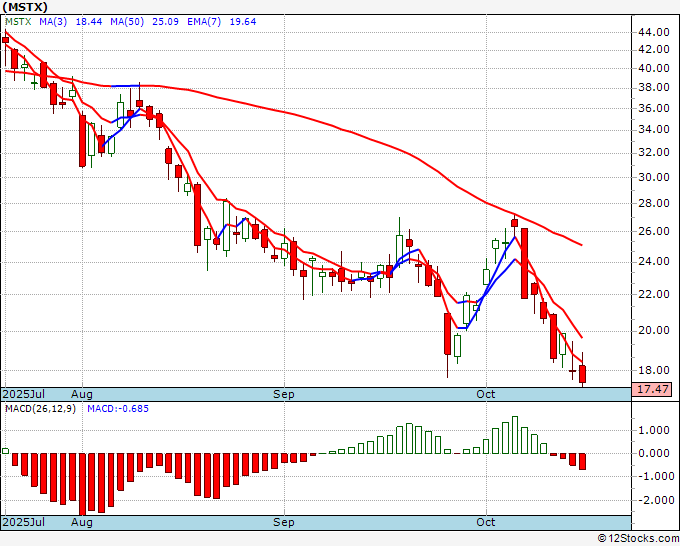
Task: Click the MA(50) value 25.09
Action: pyautogui.click(x=165, y=22)
